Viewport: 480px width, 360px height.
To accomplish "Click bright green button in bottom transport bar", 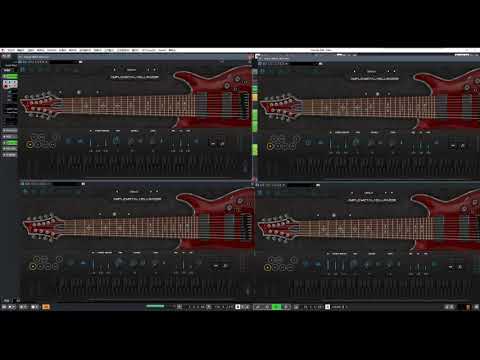I will pos(277,307).
